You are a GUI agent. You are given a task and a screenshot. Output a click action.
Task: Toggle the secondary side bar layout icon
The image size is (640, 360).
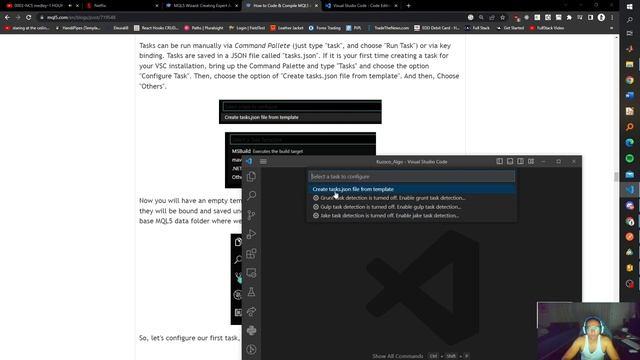click(x=520, y=161)
